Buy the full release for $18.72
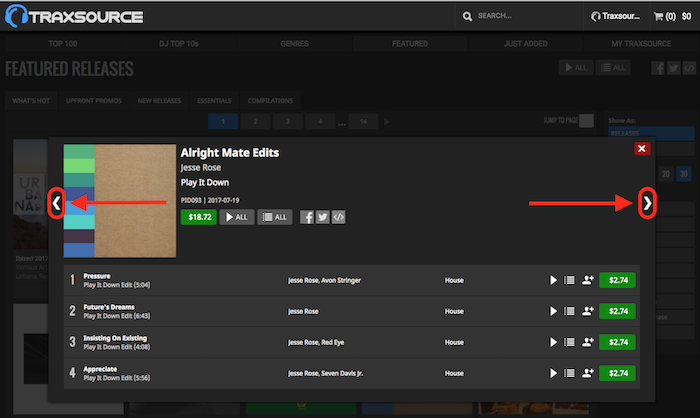The width and height of the screenshot is (700, 418). [198, 217]
